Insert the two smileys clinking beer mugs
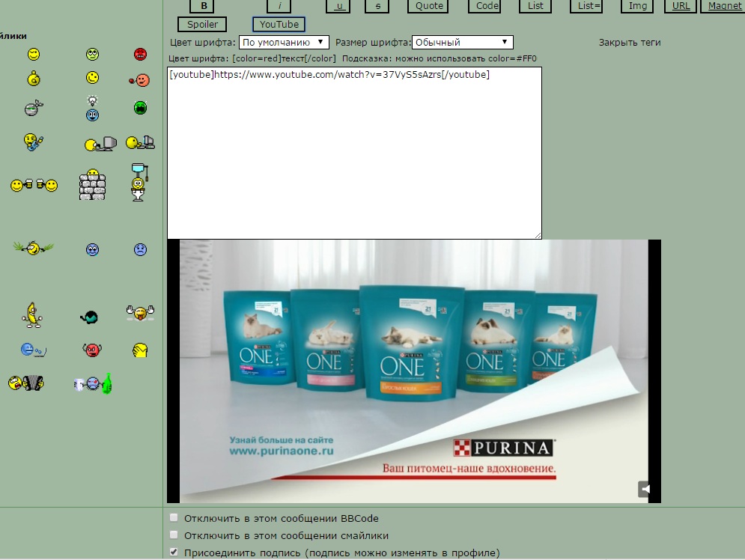The image size is (745, 560). point(34,185)
